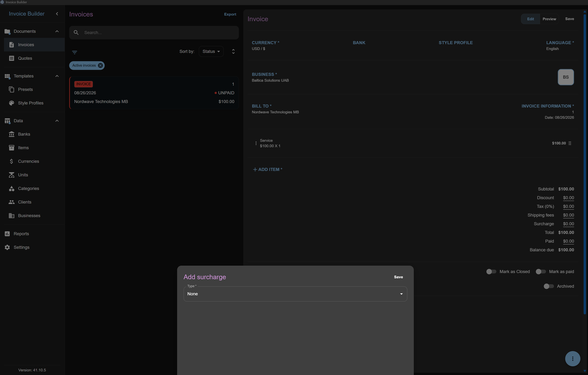
Task: Toggle the Archived switch
Action: coord(549,286)
